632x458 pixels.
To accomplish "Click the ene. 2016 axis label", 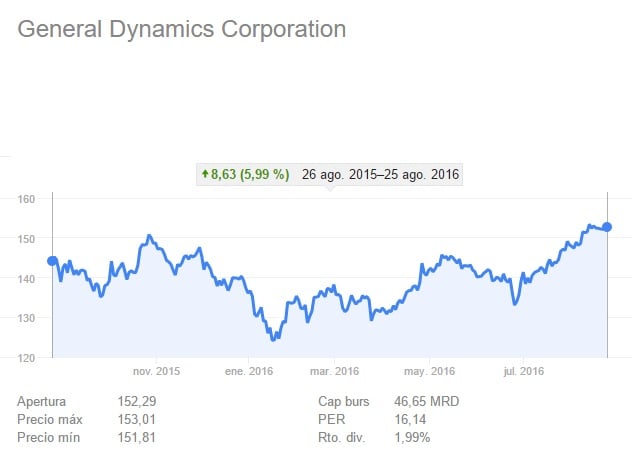I will (248, 371).
